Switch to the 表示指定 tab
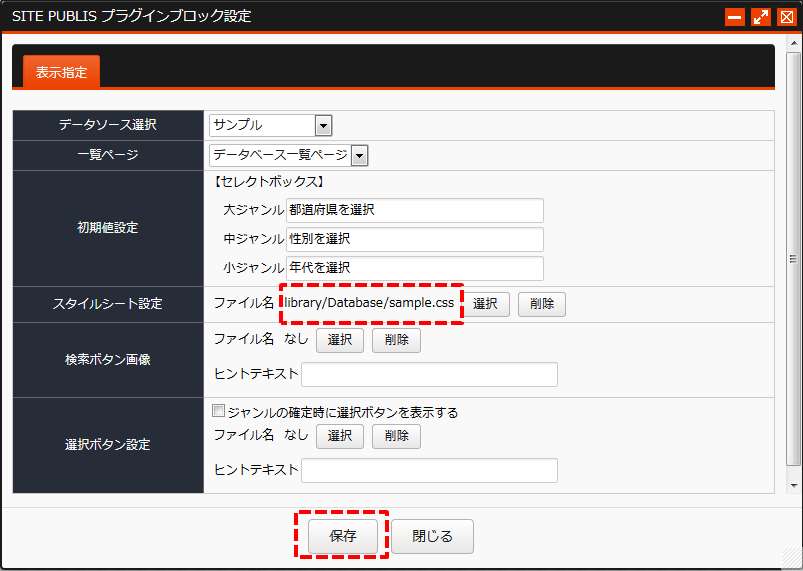This screenshot has width=803, height=571. (x=61, y=72)
